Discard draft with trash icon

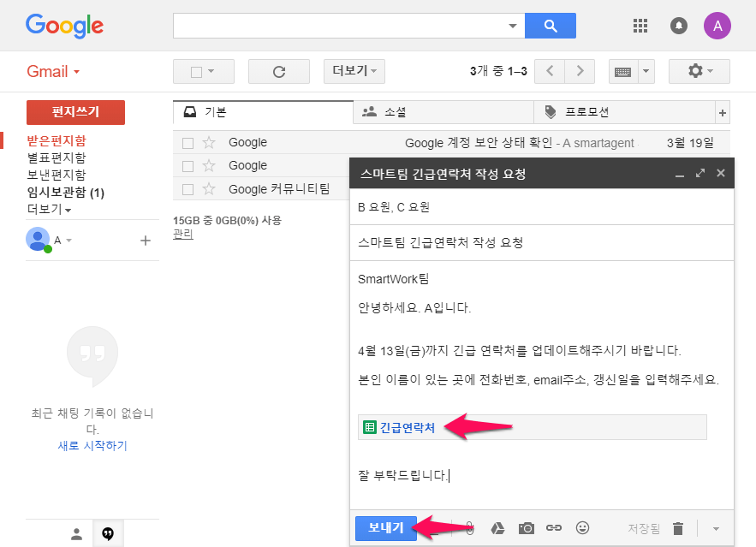677,528
